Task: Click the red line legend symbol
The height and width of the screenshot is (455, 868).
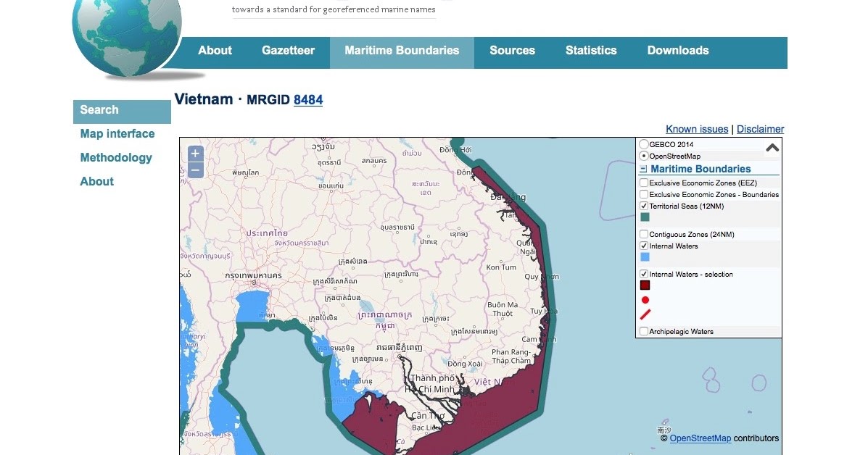Action: tap(645, 314)
